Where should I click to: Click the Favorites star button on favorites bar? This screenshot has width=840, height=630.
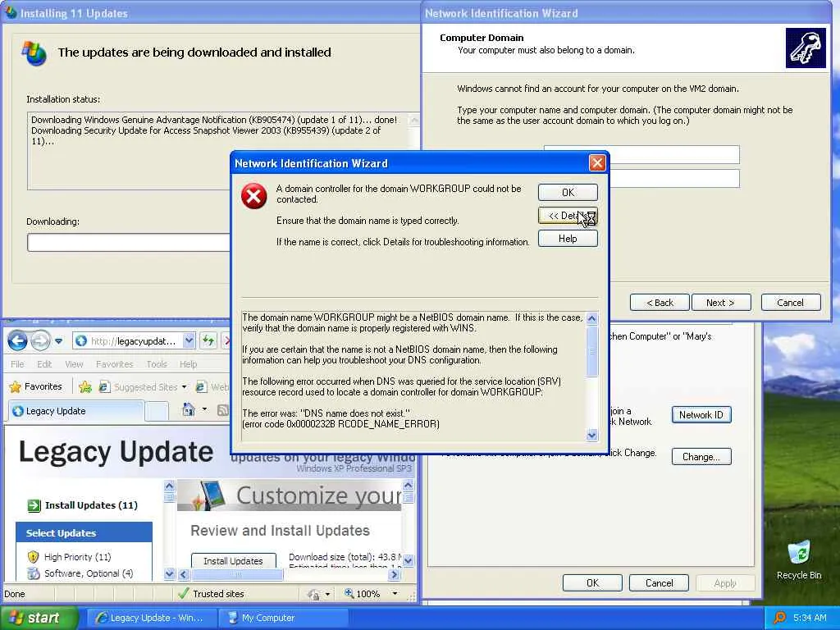click(36, 387)
